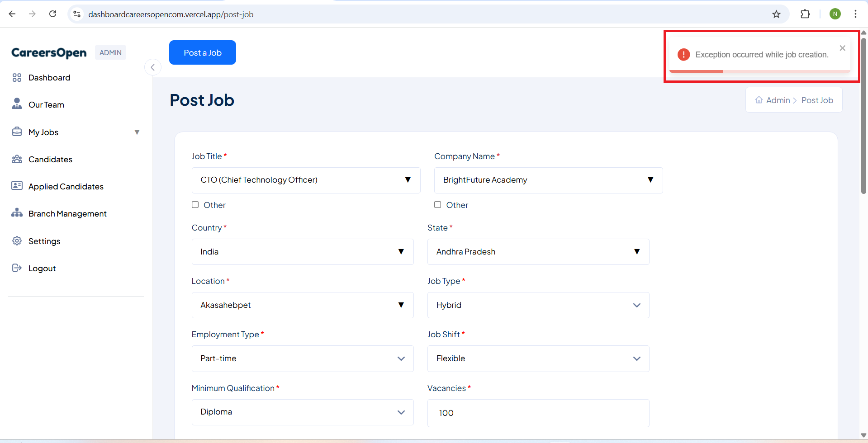Click the Applied Candidates ID card icon
Screen dimensions: 868x443
pyautogui.click(x=17, y=186)
